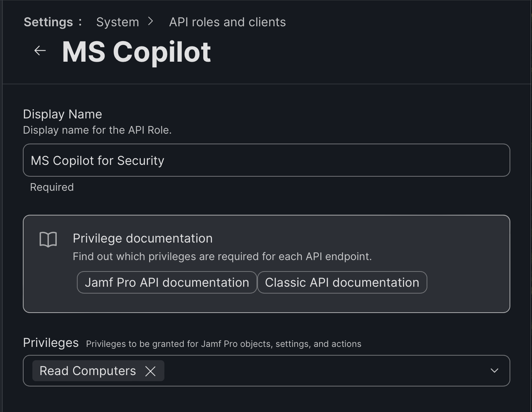This screenshot has width=532, height=412.
Task: Select System in the breadcrumb trail
Action: click(x=117, y=22)
